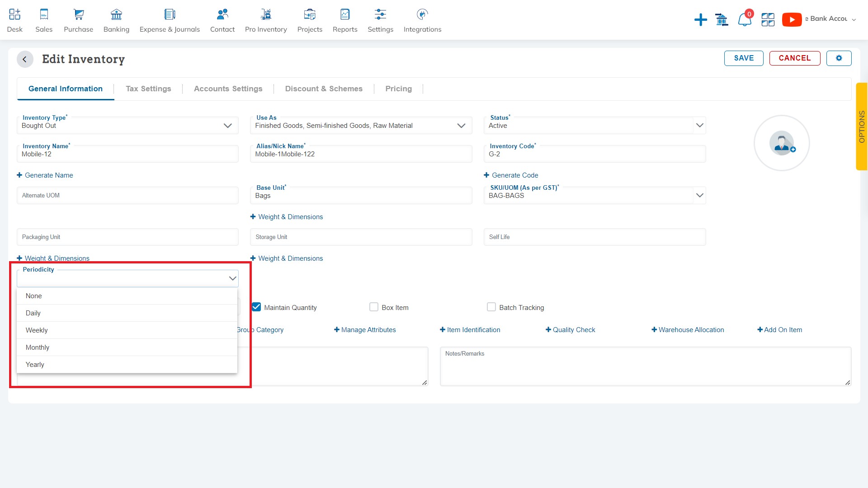Open Weight & Dimensions under Base Unit
The width and height of the screenshot is (868, 488).
coord(287,217)
